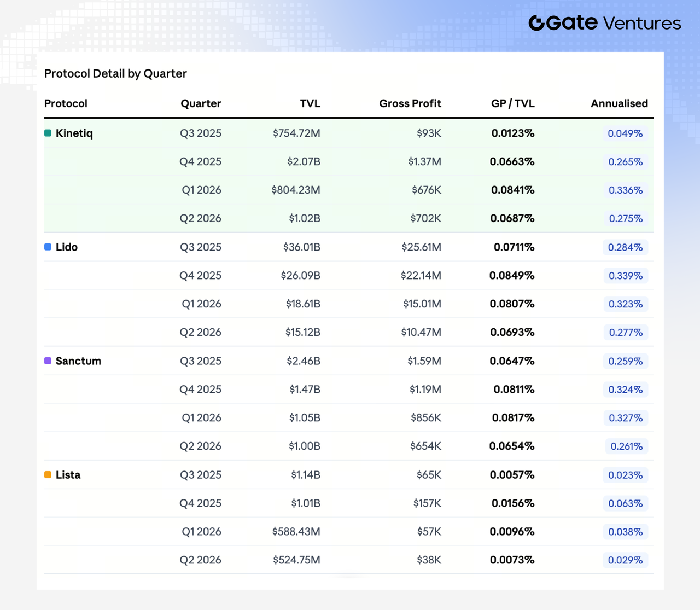
Task: Select the Lido protocol name
Action: (x=67, y=247)
